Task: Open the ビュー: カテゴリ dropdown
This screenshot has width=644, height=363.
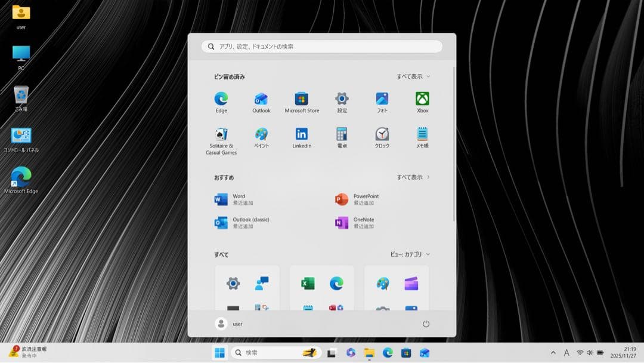Action: tap(410, 254)
